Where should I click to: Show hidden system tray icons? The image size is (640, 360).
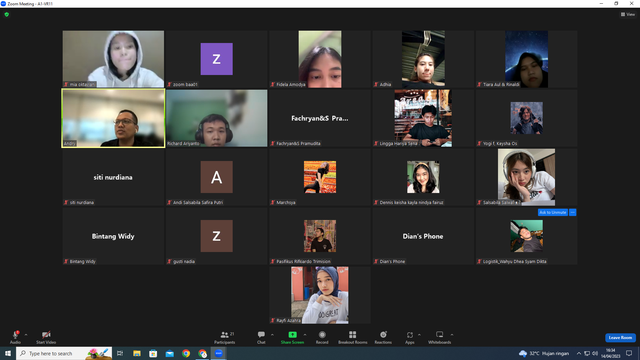pos(579,353)
